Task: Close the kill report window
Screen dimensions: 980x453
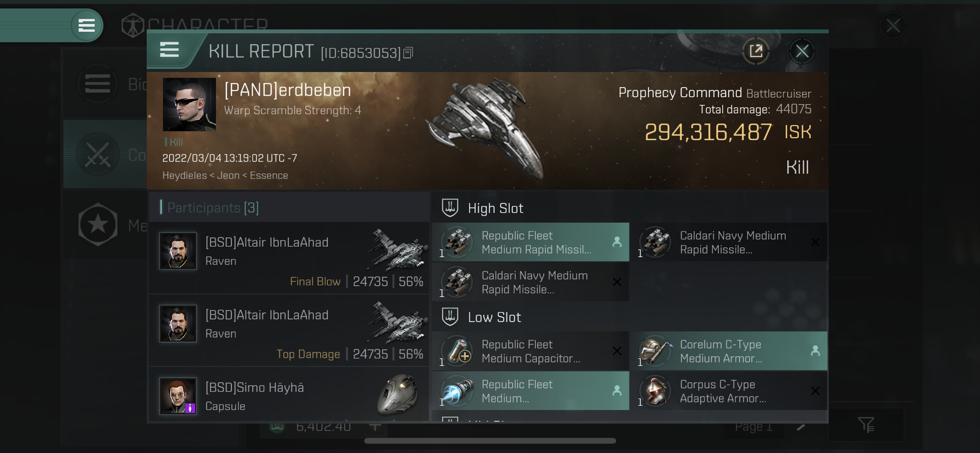Action: click(x=802, y=51)
